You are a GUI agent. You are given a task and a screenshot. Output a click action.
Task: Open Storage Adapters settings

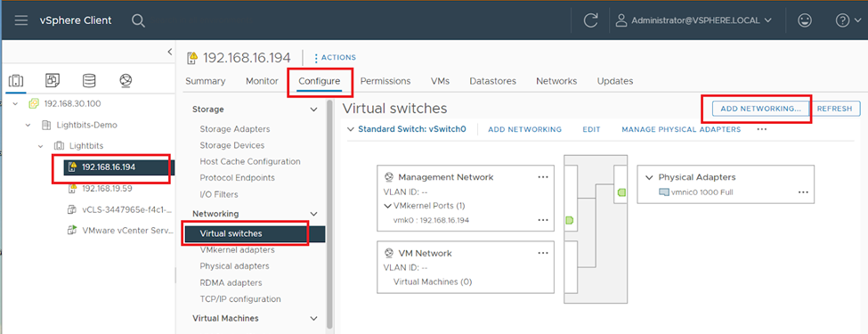[235, 129]
